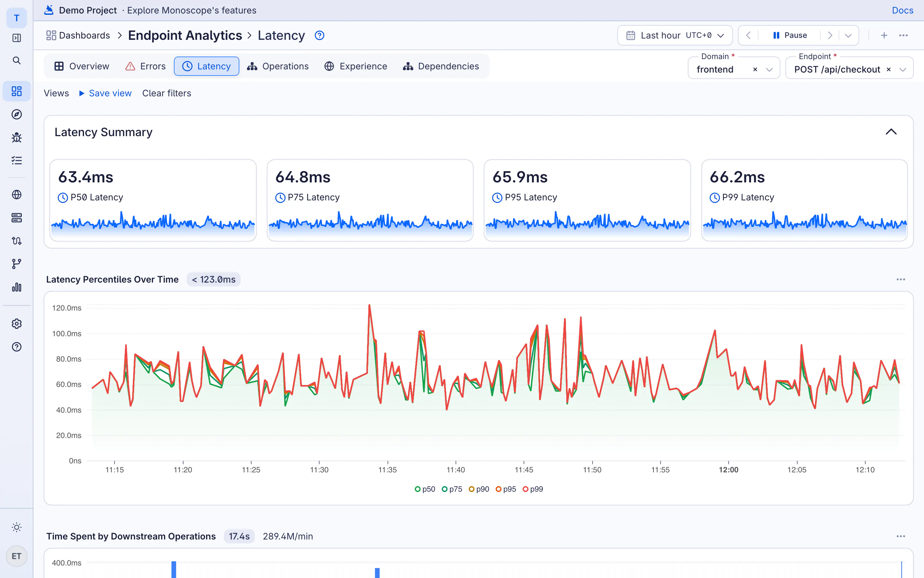This screenshot has height=578, width=924.
Task: Open the Last hour time range dropdown
Action: [675, 36]
